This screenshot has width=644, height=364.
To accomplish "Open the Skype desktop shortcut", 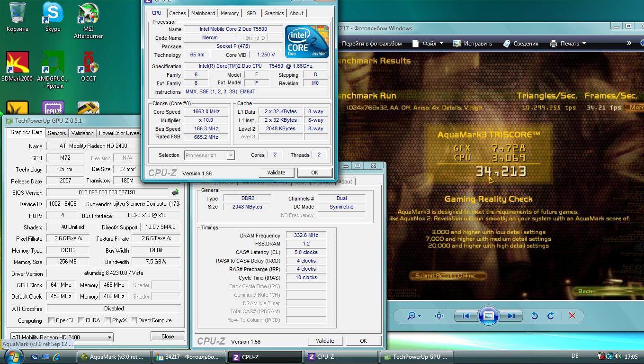I will (x=53, y=17).
